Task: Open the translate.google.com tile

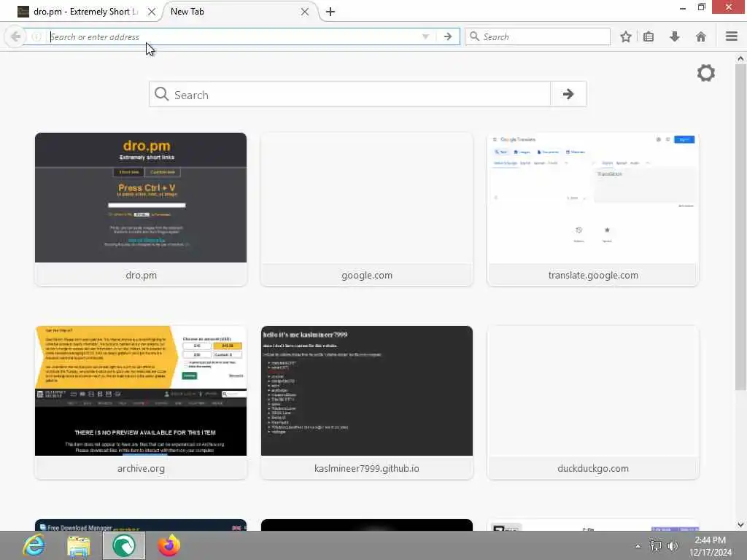Action: pyautogui.click(x=592, y=209)
